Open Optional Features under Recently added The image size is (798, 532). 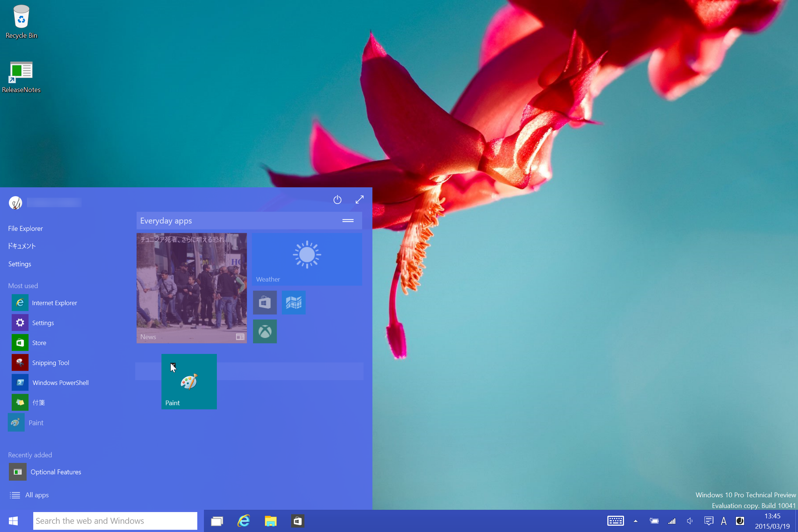55,472
